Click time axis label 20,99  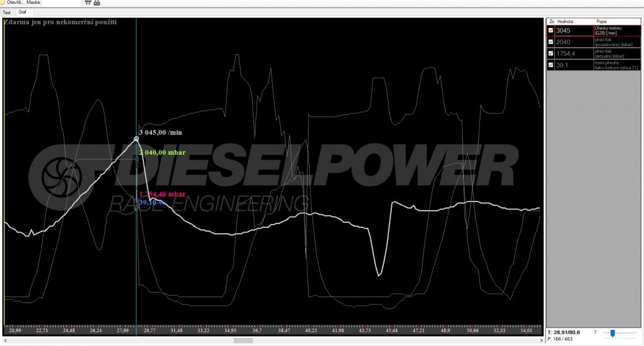(x=15, y=331)
